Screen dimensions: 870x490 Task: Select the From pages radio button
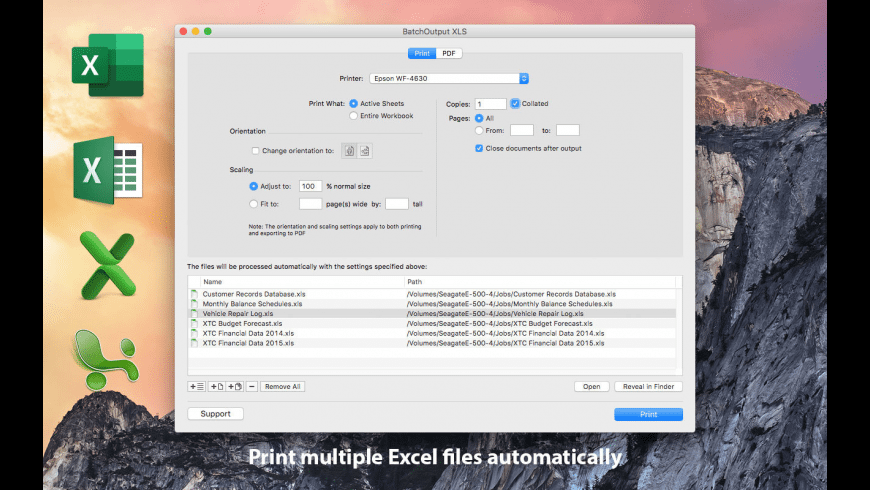tap(479, 130)
